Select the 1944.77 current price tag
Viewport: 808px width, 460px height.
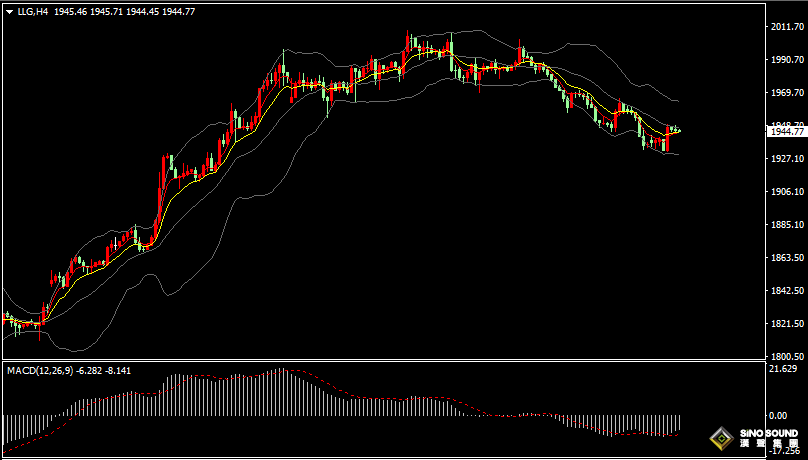coord(785,132)
